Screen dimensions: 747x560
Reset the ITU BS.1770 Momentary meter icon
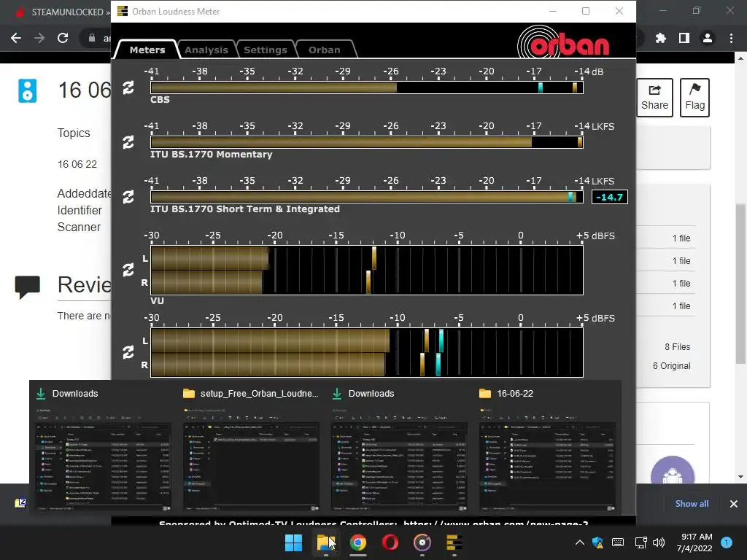pyautogui.click(x=128, y=142)
